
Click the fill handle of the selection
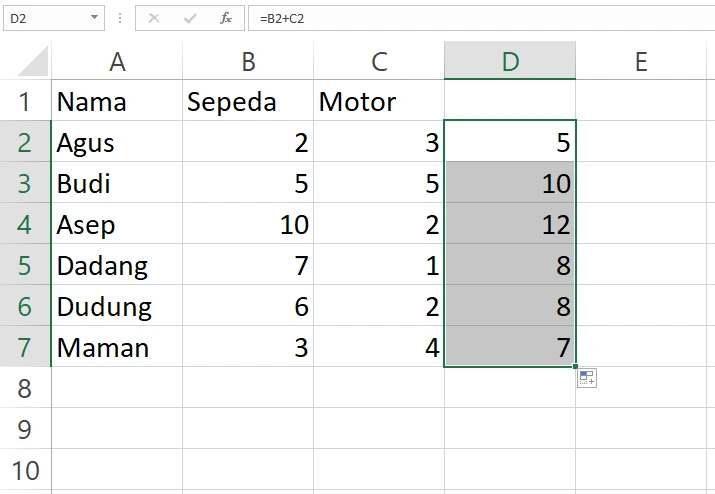(x=575, y=366)
